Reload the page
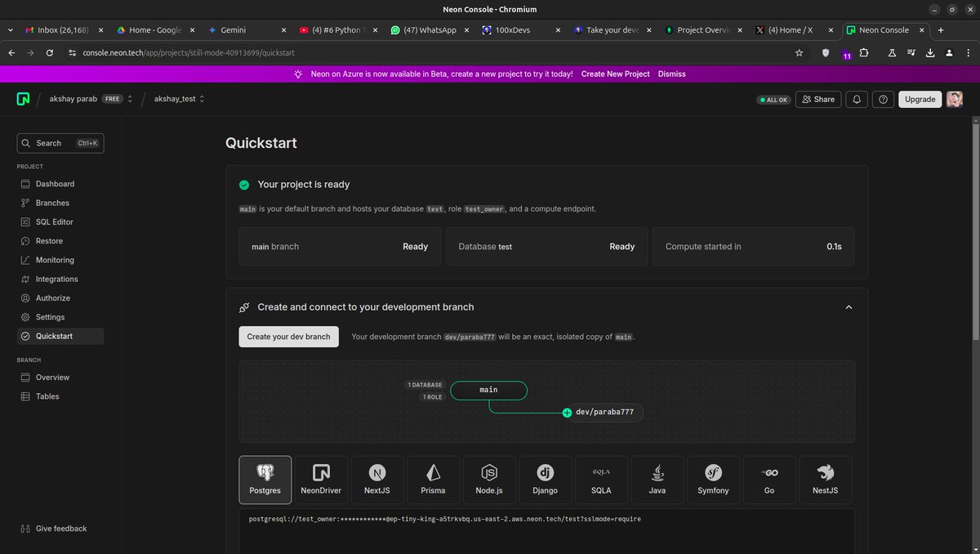Viewport: 980px width, 554px height. (50, 52)
